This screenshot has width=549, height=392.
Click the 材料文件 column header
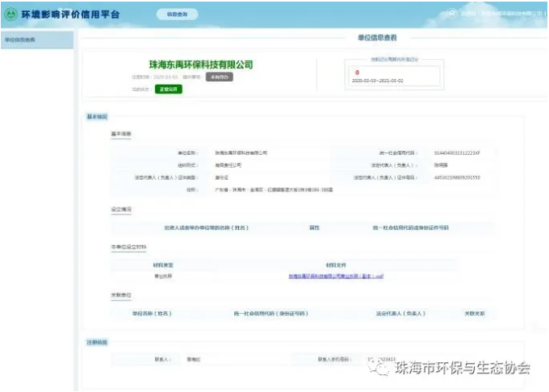[336, 265]
